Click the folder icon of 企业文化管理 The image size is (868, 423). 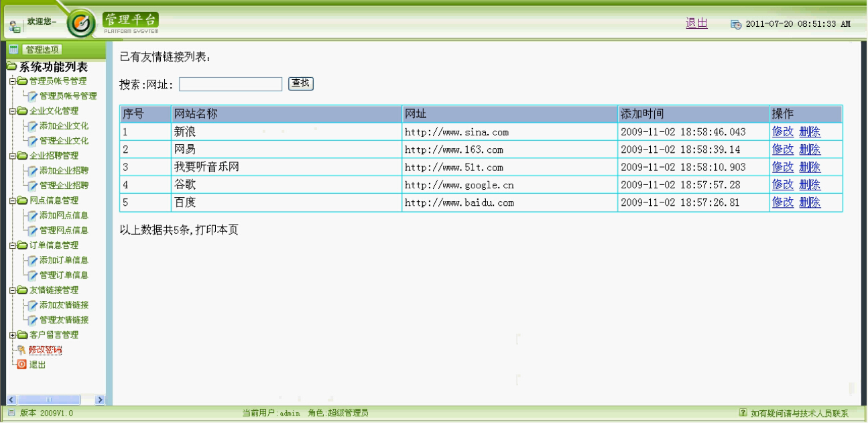click(23, 111)
